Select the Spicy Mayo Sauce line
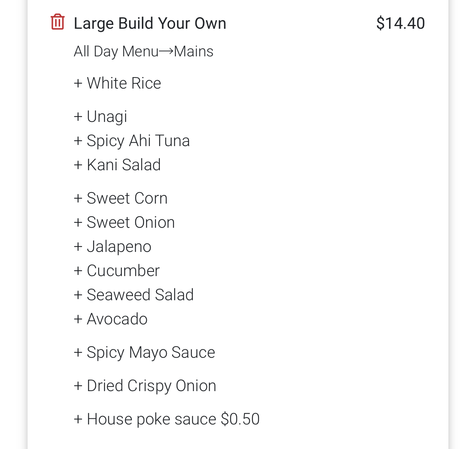This screenshot has width=476, height=449. 144,352
